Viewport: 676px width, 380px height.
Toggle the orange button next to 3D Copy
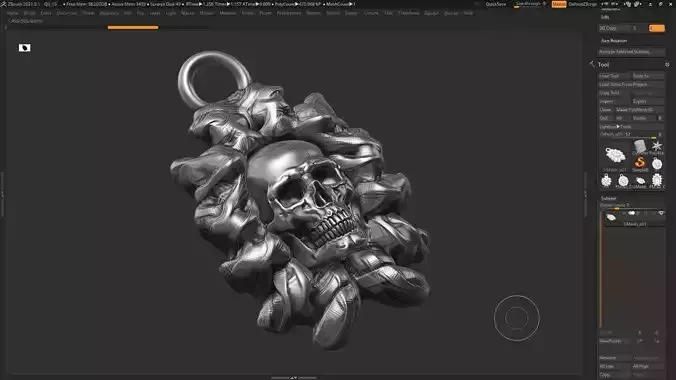pyautogui.click(x=657, y=28)
